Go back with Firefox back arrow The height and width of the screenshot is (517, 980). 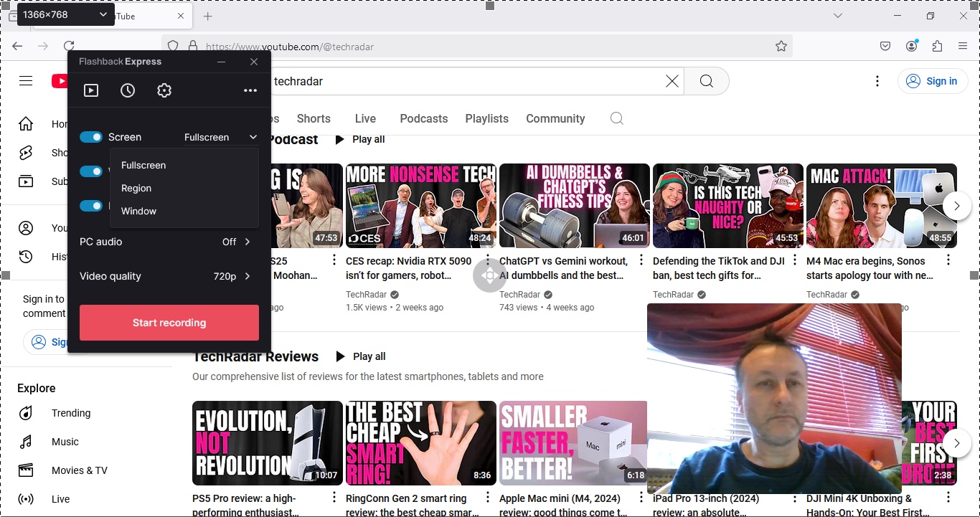click(x=17, y=46)
